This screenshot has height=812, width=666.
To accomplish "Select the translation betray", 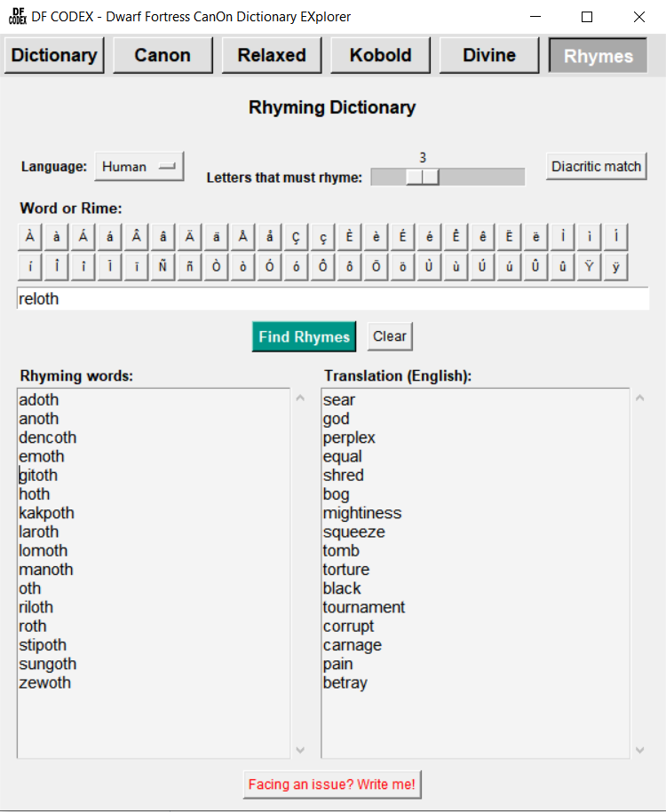I will (x=345, y=682).
